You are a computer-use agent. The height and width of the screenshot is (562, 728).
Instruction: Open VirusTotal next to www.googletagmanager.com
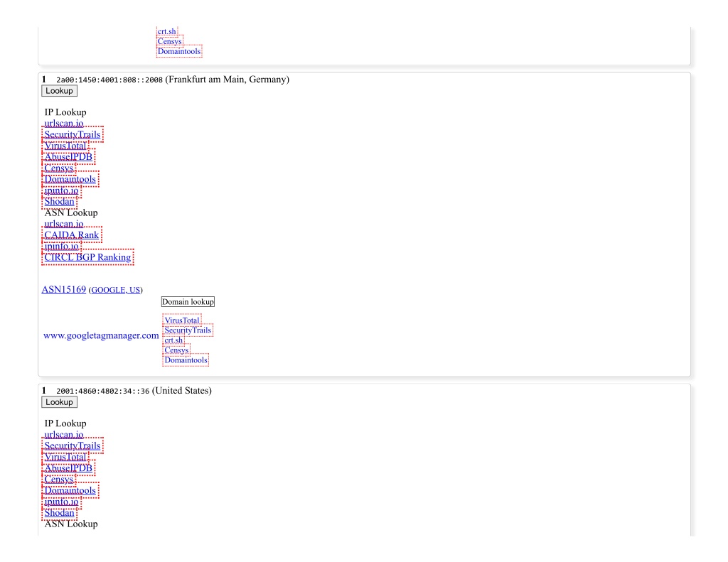182,320
